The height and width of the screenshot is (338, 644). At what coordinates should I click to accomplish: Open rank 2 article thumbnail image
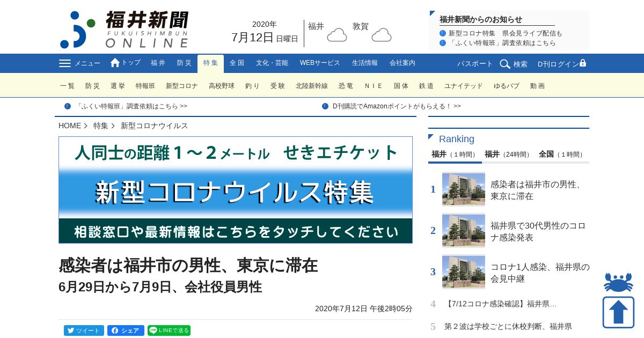tap(464, 230)
